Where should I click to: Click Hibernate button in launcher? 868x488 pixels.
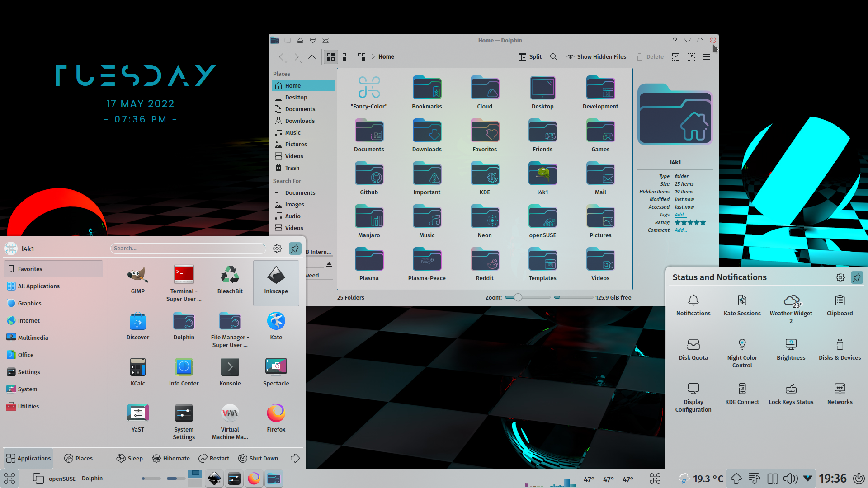(171, 458)
